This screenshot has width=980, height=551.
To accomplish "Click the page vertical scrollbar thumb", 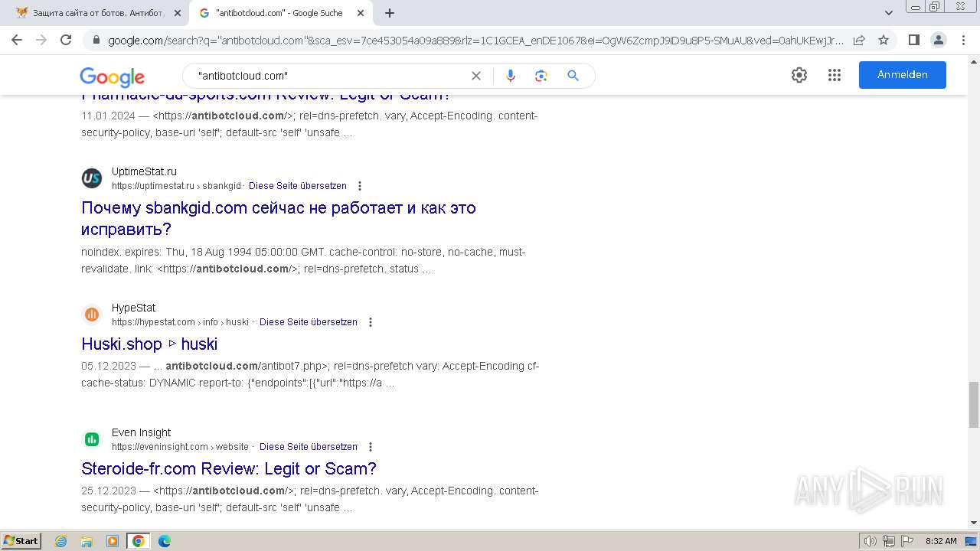I will (x=974, y=405).
